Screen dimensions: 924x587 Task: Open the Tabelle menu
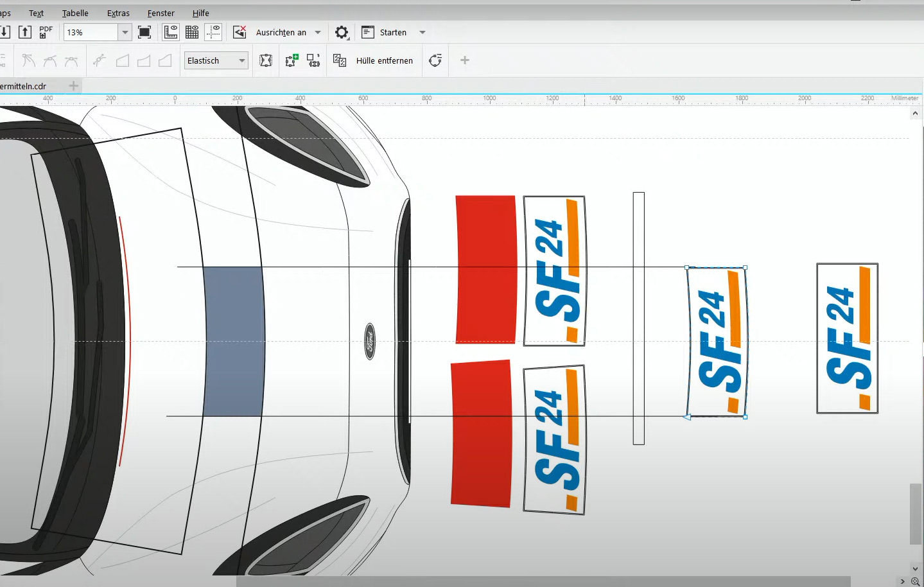click(75, 13)
